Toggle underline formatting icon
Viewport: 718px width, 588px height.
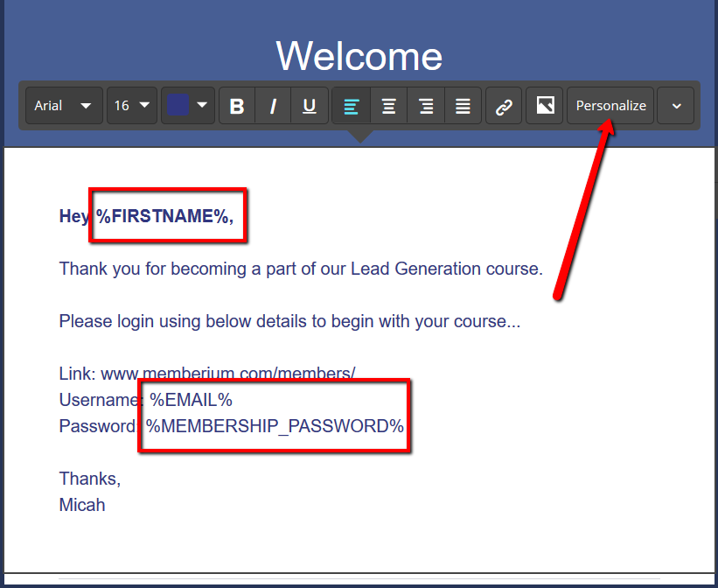[310, 106]
